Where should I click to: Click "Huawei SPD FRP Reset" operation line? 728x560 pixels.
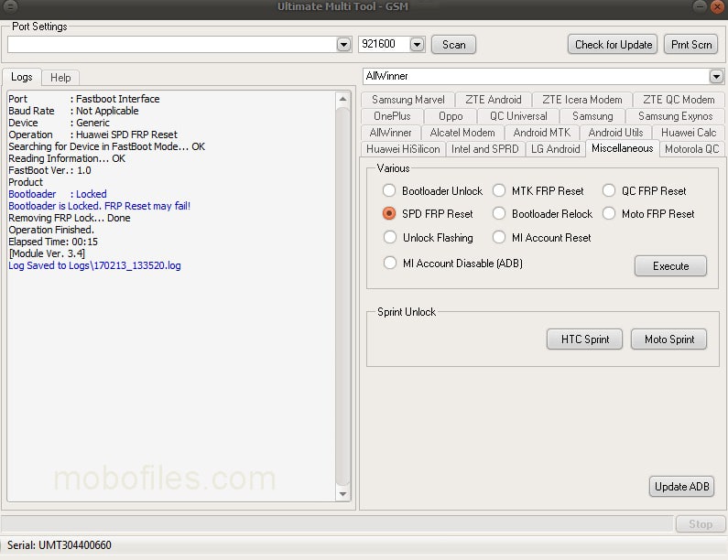pos(126,135)
